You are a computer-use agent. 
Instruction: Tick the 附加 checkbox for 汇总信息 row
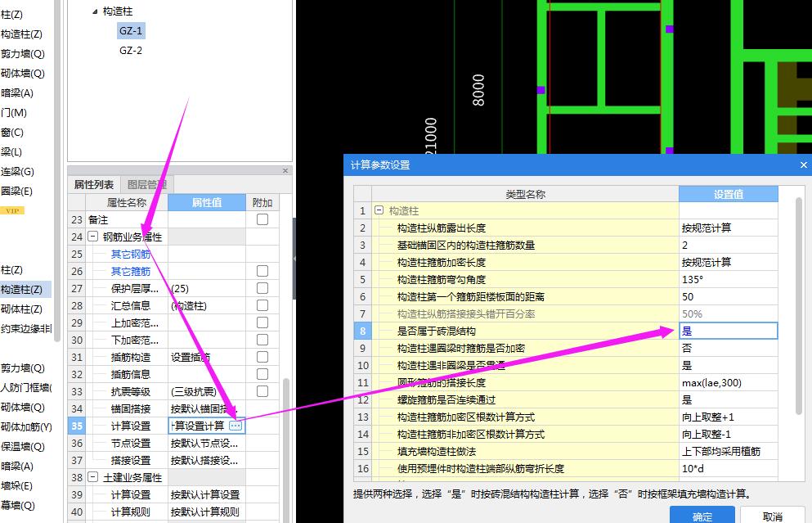(262, 305)
